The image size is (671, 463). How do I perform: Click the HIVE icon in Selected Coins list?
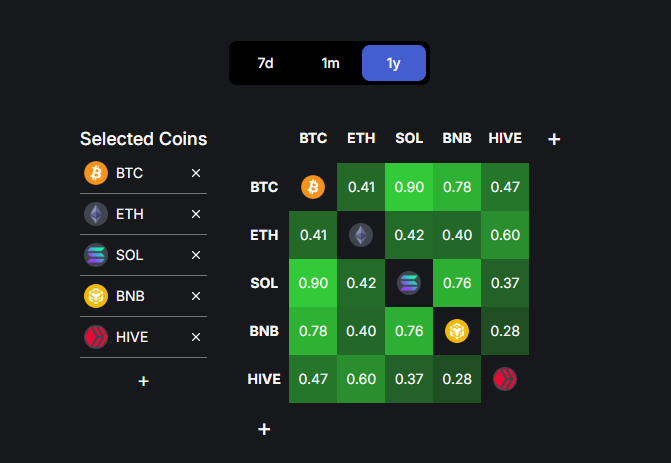96,337
